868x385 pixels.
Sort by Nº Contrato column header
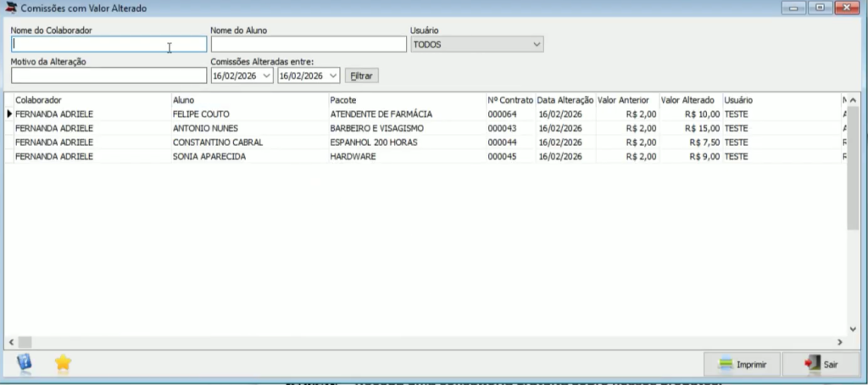[x=510, y=100]
